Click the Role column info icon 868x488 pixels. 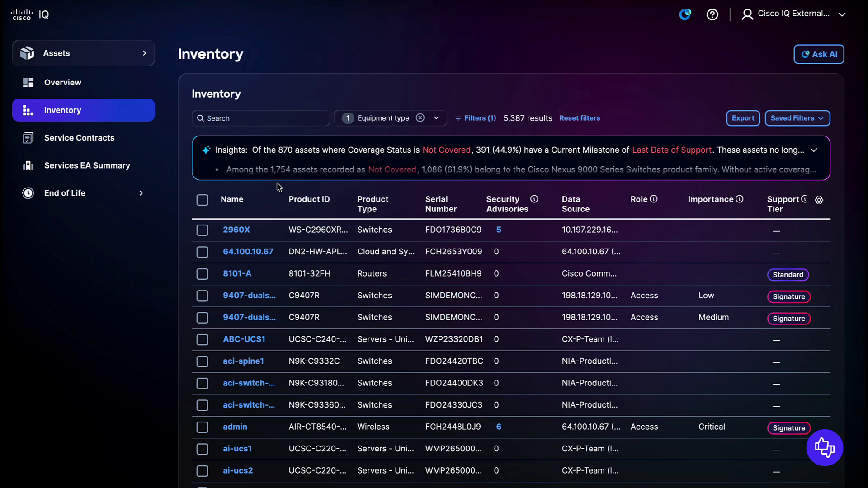click(654, 199)
